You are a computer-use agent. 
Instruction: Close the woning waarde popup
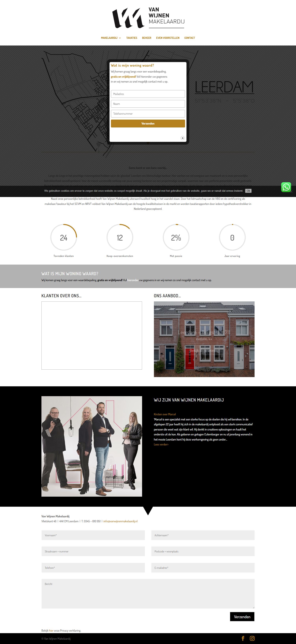183,138
